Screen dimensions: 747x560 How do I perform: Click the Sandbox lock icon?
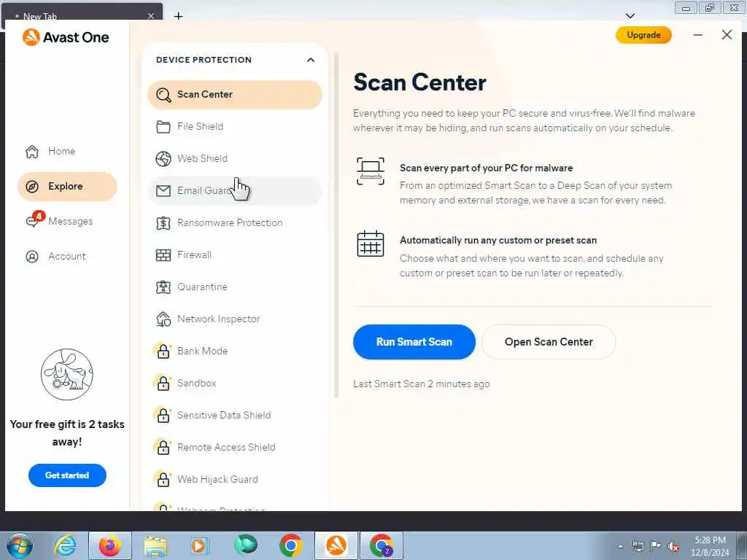(x=163, y=384)
